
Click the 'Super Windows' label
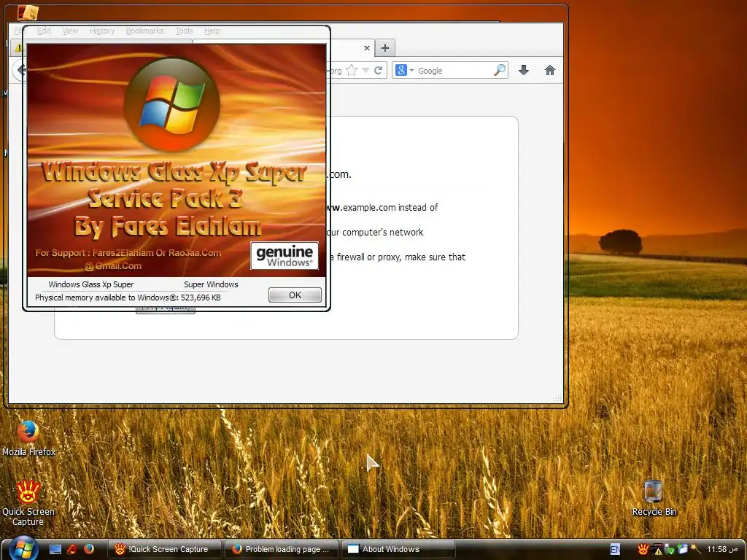click(x=211, y=284)
